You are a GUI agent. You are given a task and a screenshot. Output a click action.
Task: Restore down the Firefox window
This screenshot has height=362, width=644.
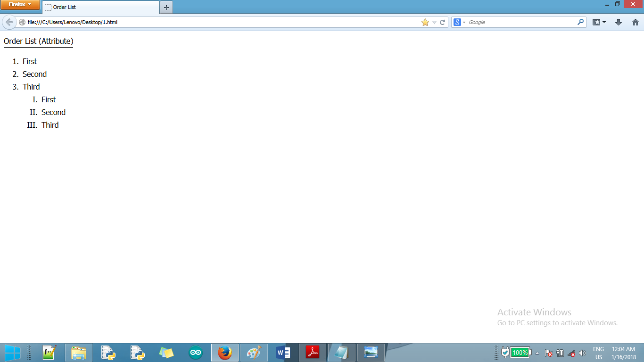click(618, 4)
